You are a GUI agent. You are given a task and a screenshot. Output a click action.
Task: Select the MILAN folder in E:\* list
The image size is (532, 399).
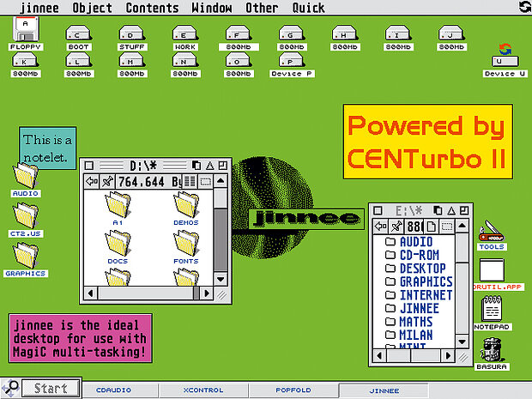pos(409,336)
